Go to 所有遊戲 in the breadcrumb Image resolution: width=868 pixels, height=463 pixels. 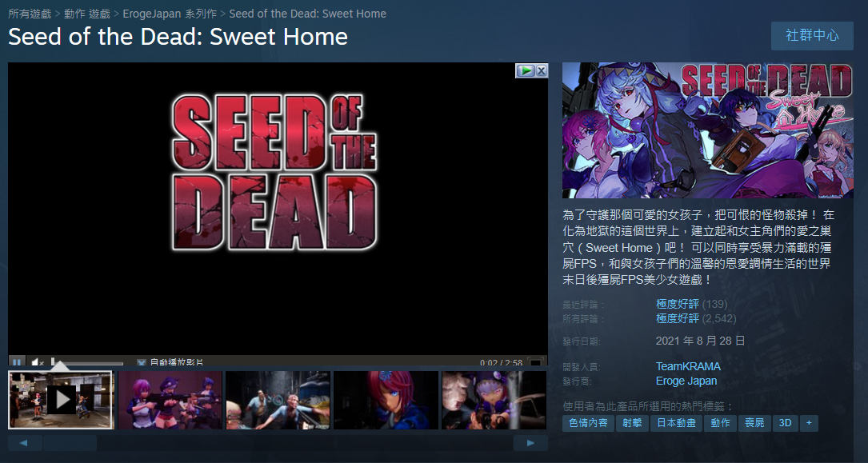[x=30, y=14]
